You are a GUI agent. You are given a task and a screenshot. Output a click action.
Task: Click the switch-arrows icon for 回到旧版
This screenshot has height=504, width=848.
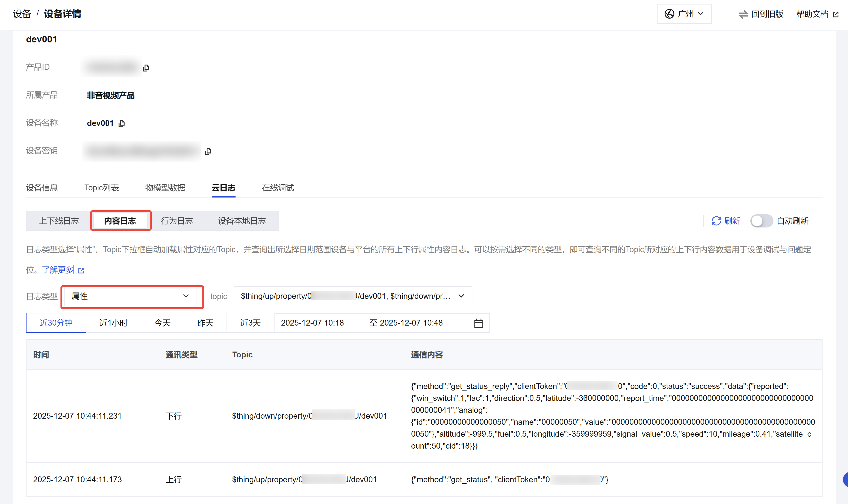pos(743,14)
